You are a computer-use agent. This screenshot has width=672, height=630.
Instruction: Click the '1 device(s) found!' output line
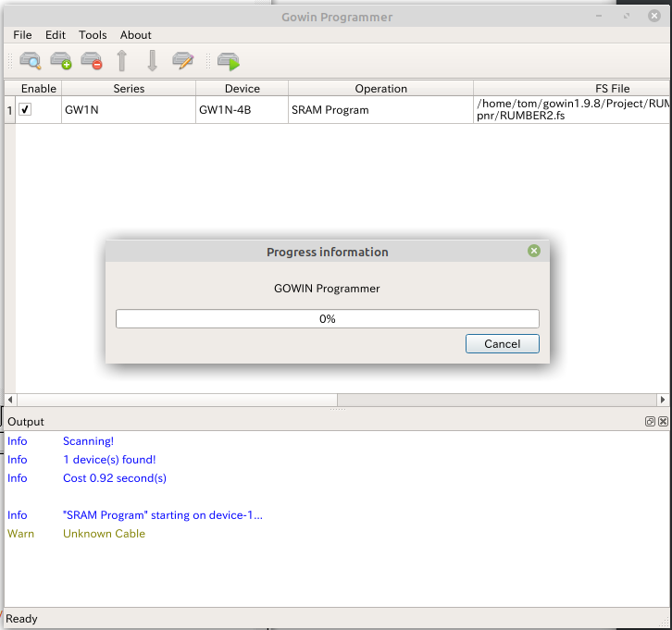109,460
